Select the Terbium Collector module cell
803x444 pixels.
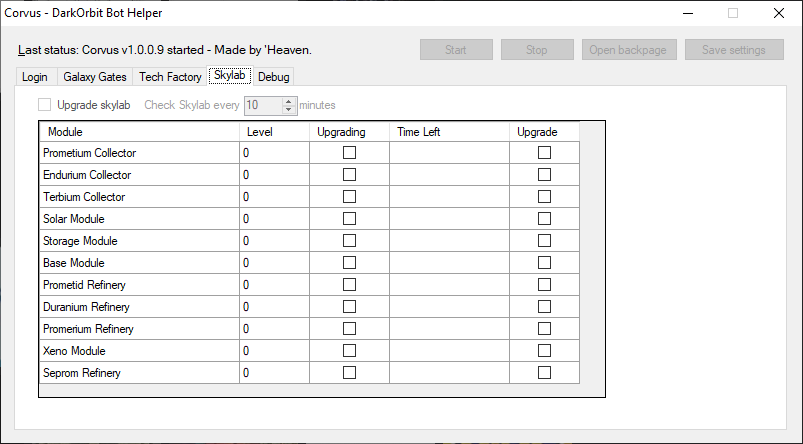[139, 197]
